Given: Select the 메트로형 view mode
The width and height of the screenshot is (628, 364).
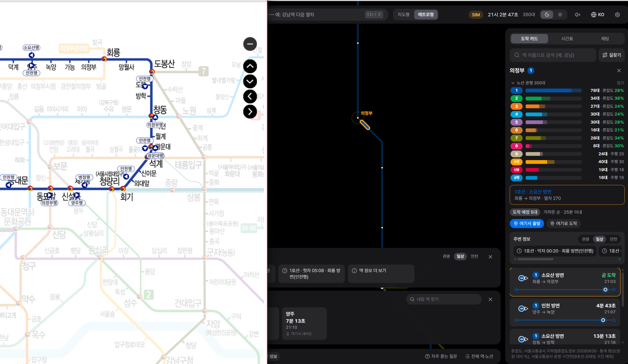Looking at the screenshot, I should [426, 15].
